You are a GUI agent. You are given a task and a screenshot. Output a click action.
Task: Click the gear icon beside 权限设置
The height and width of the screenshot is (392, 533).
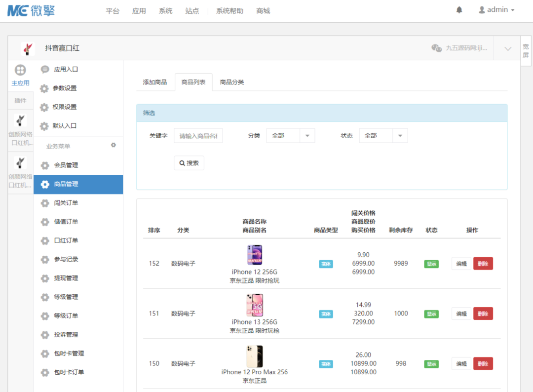44,107
